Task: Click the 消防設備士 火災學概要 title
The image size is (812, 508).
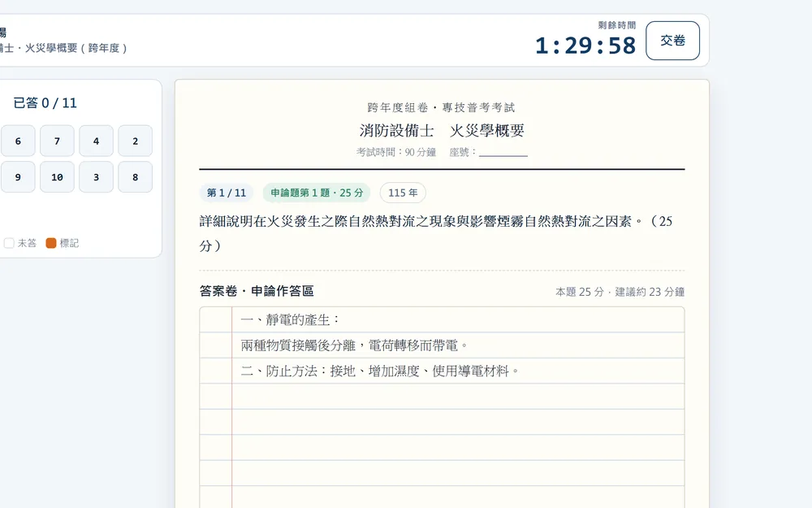Action: point(442,130)
